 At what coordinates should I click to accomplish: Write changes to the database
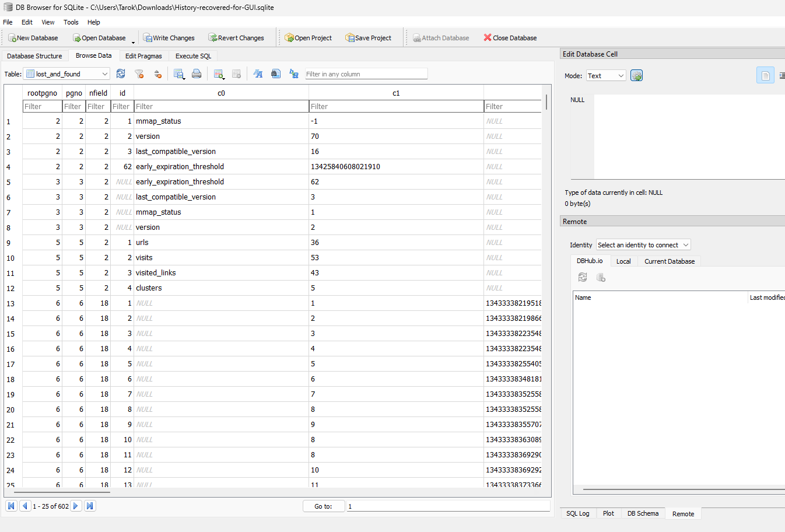169,38
